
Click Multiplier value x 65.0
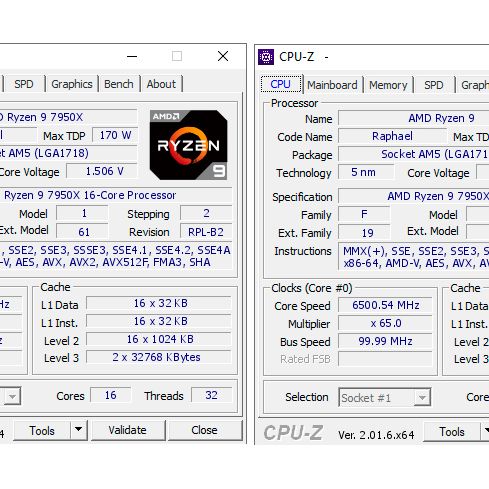click(385, 323)
